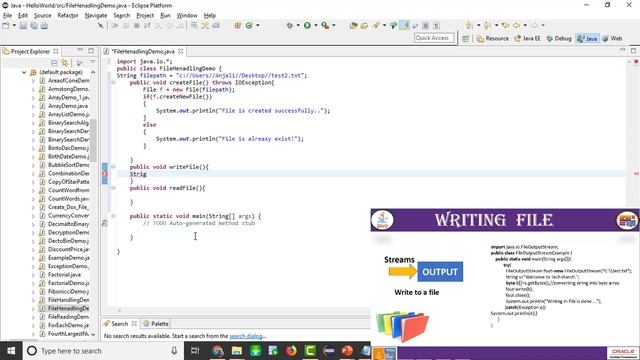This screenshot has width=640, height=360.
Task: Click the New Java Package icon
Action: 238,25
